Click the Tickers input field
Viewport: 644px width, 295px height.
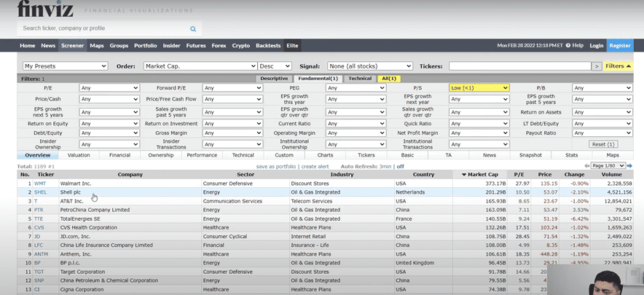[x=519, y=66]
